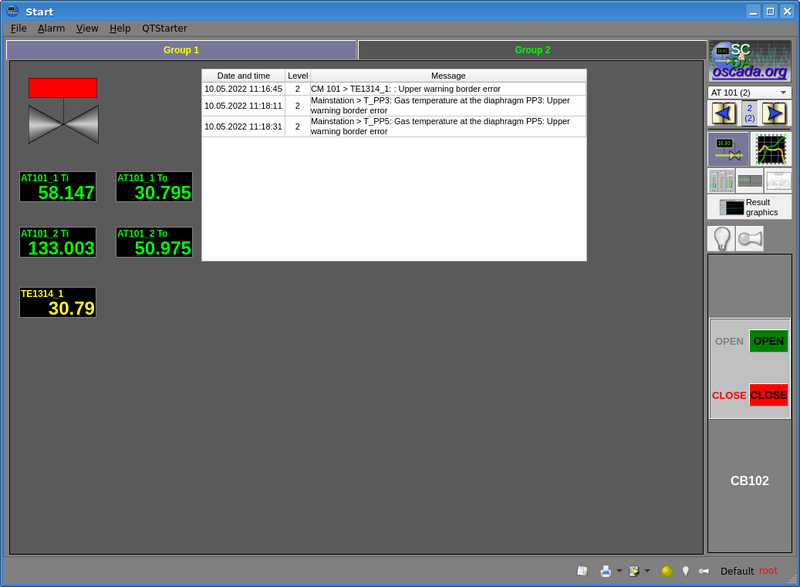Click the red valve status rectangle
The width and height of the screenshot is (800, 587).
pos(63,88)
